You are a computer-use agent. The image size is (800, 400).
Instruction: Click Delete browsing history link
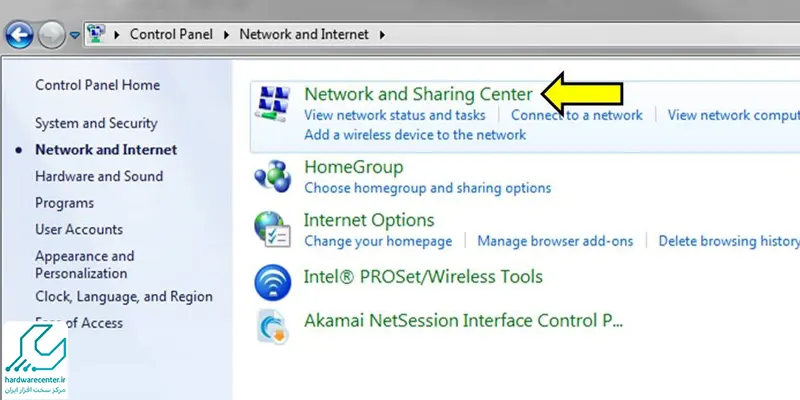729,241
